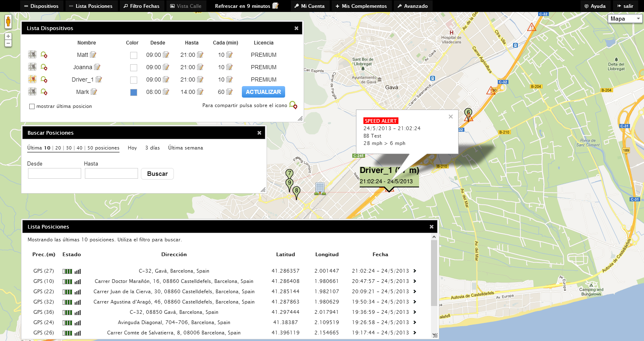Open the Lista Posiciones menu

click(91, 6)
